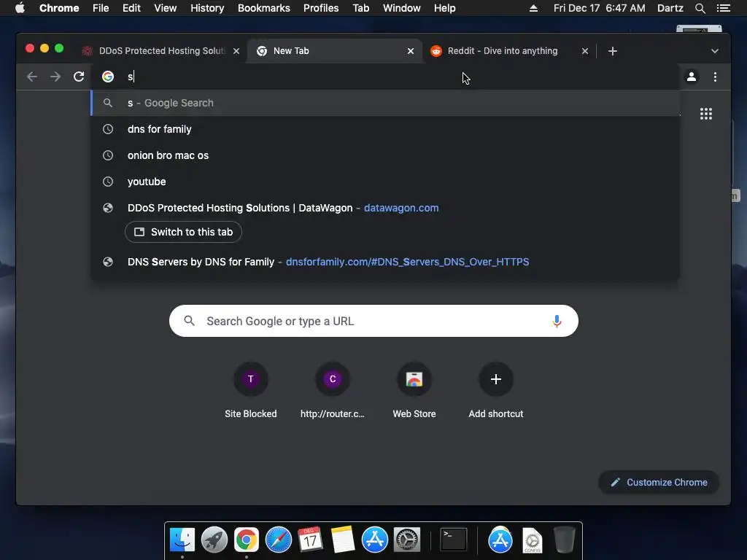Click the browser Forward arrow

55,77
